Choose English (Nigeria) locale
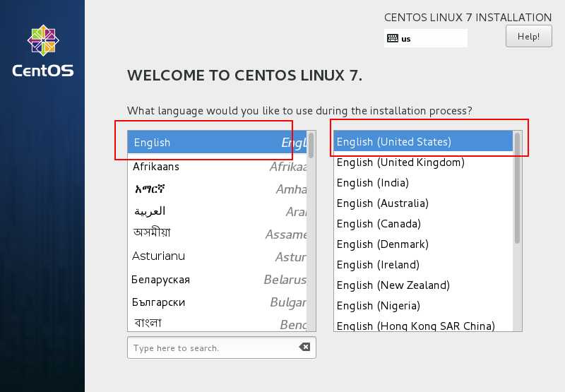The height and width of the screenshot is (392, 565). point(423,306)
